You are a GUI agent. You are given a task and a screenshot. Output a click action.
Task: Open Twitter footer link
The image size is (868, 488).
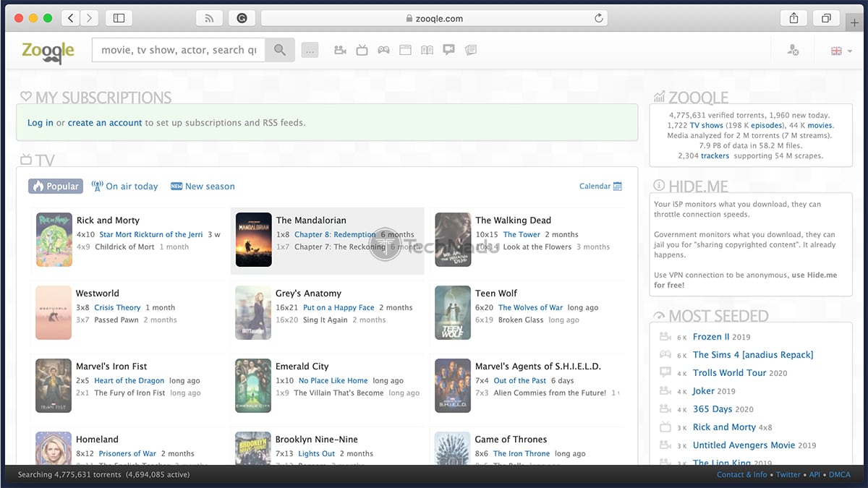click(x=788, y=475)
